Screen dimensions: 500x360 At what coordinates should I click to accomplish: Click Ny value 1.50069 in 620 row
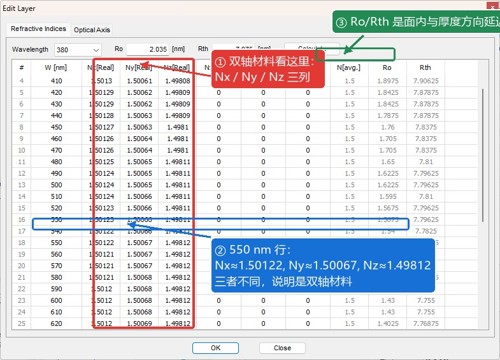[139, 323]
